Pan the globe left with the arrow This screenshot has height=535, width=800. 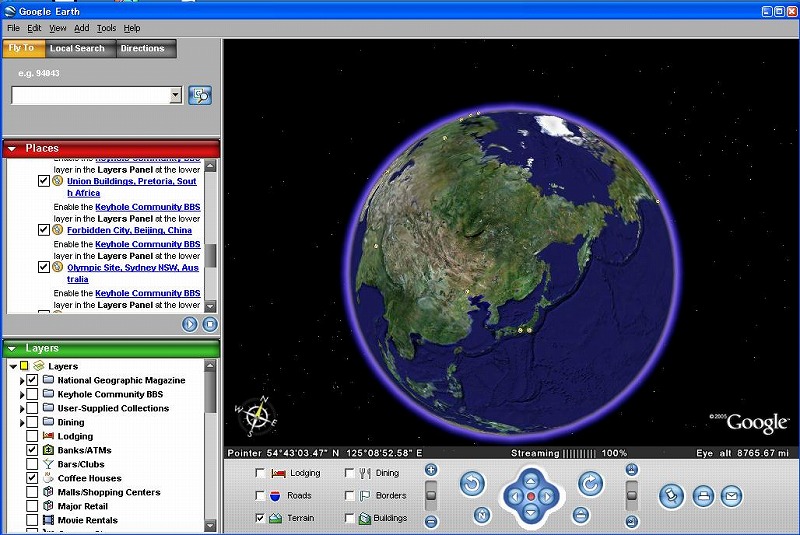515,497
